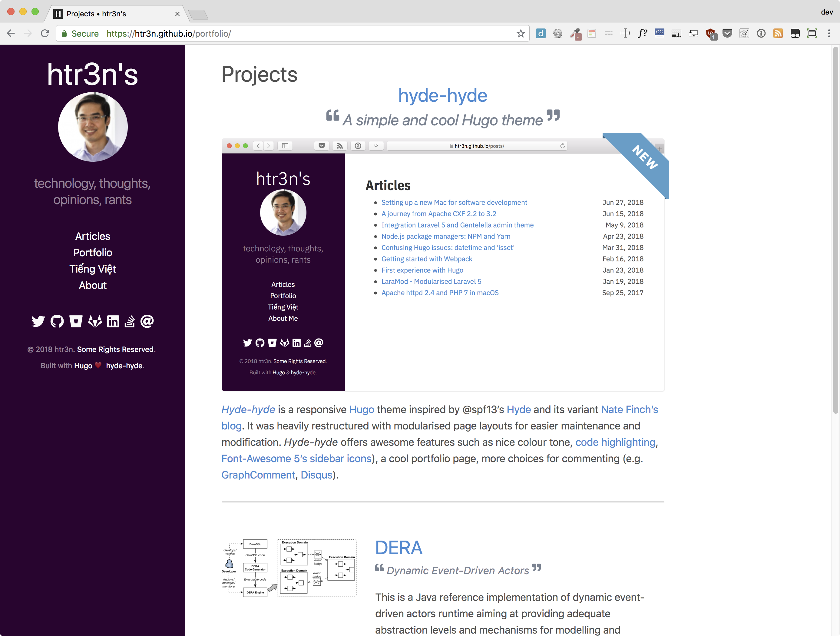840x636 pixels.
Task: Open the LinkedIn icon in sidebar
Action: [x=113, y=321]
